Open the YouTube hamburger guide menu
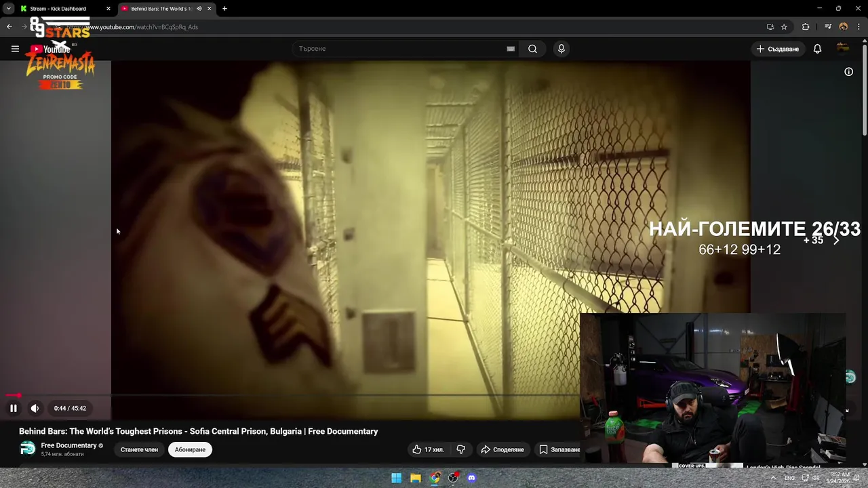Screen dimensions: 868x488 coord(15,49)
